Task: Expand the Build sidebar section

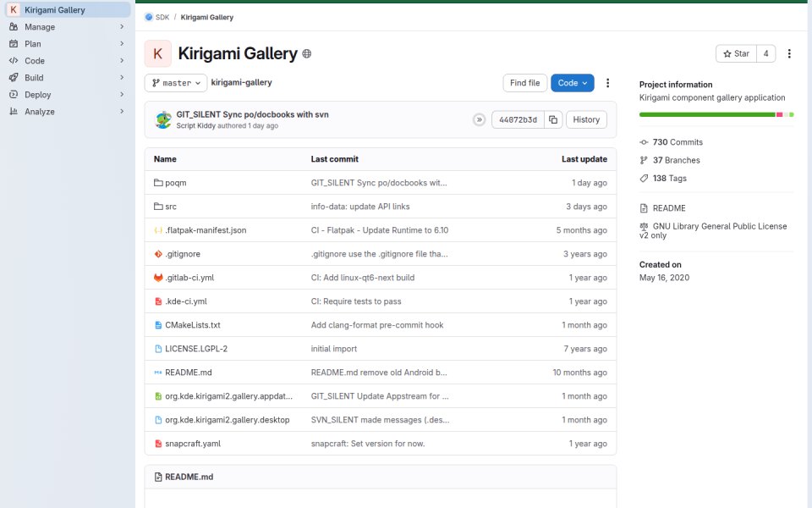Action: click(x=68, y=78)
